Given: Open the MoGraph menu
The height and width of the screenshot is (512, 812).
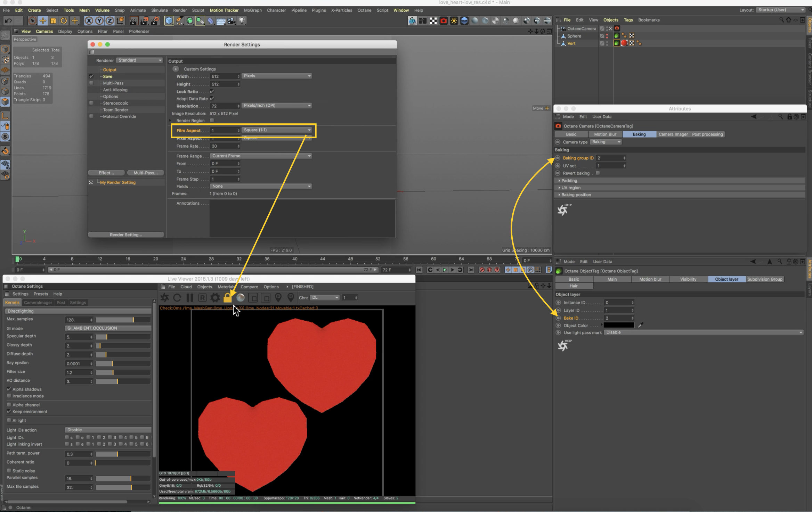Looking at the screenshot, I should pyautogui.click(x=252, y=10).
